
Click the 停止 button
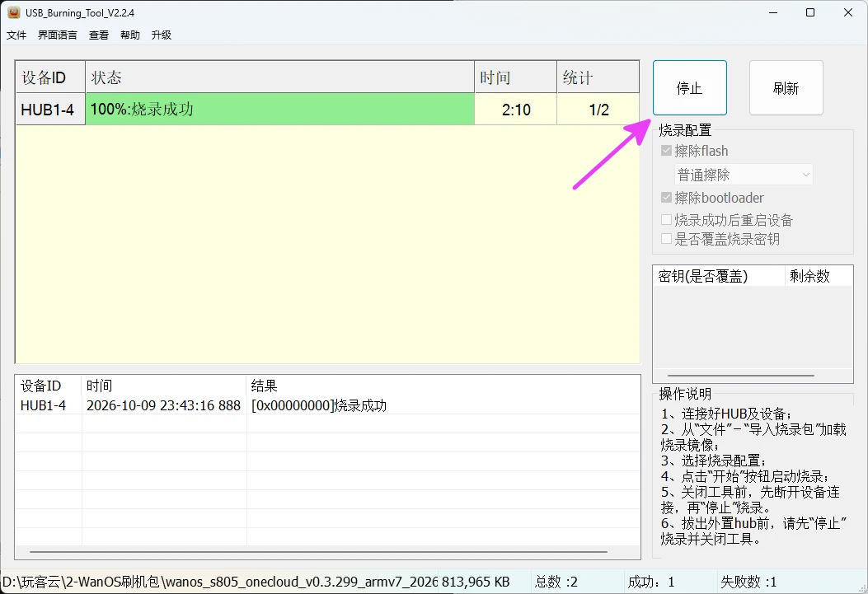[x=690, y=88]
